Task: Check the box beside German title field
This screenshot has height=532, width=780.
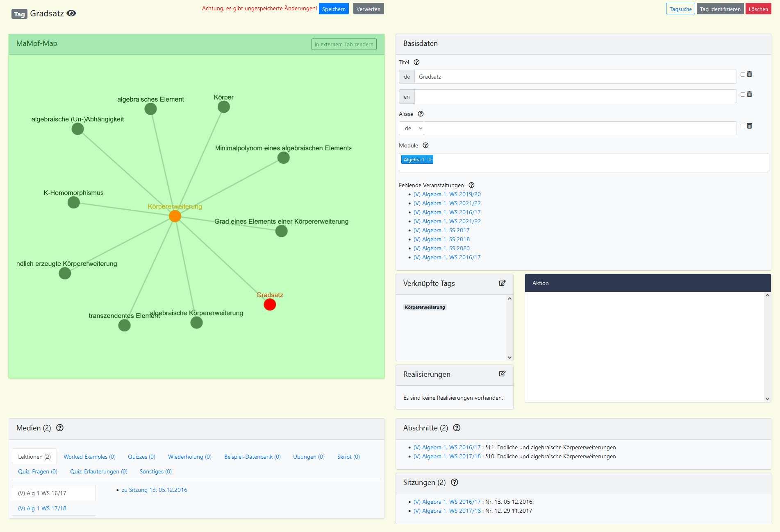Action: 743,75
